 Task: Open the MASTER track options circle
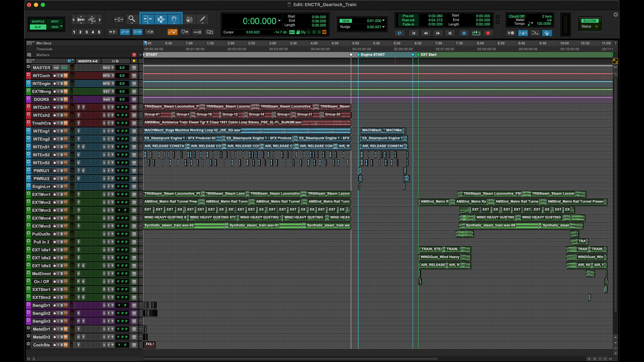28,67
